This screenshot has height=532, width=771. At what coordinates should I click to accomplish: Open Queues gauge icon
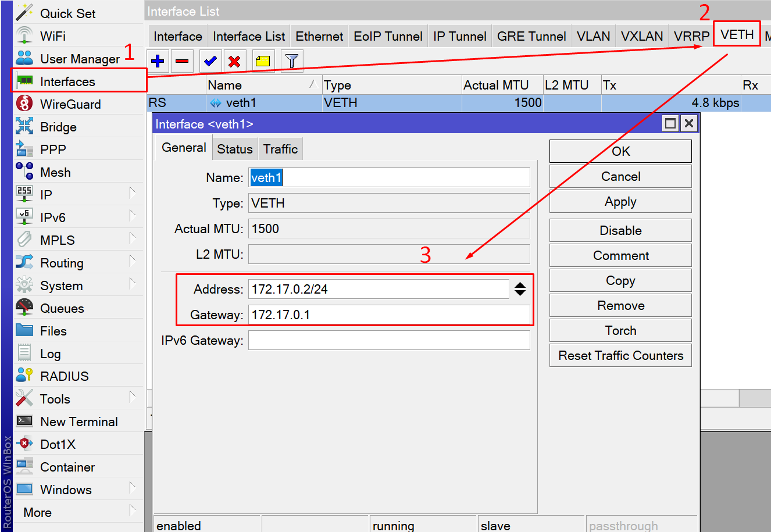(24, 308)
